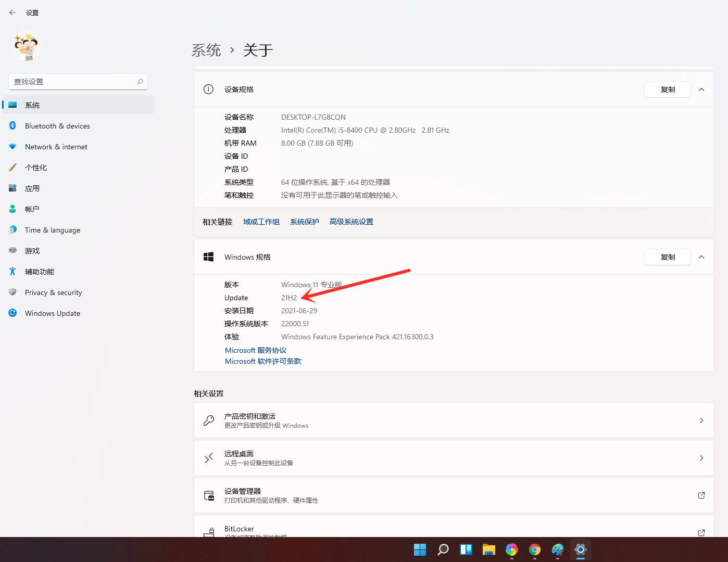The width and height of the screenshot is (728, 562).
Task: Open Windows Update settings
Action: coord(52,313)
